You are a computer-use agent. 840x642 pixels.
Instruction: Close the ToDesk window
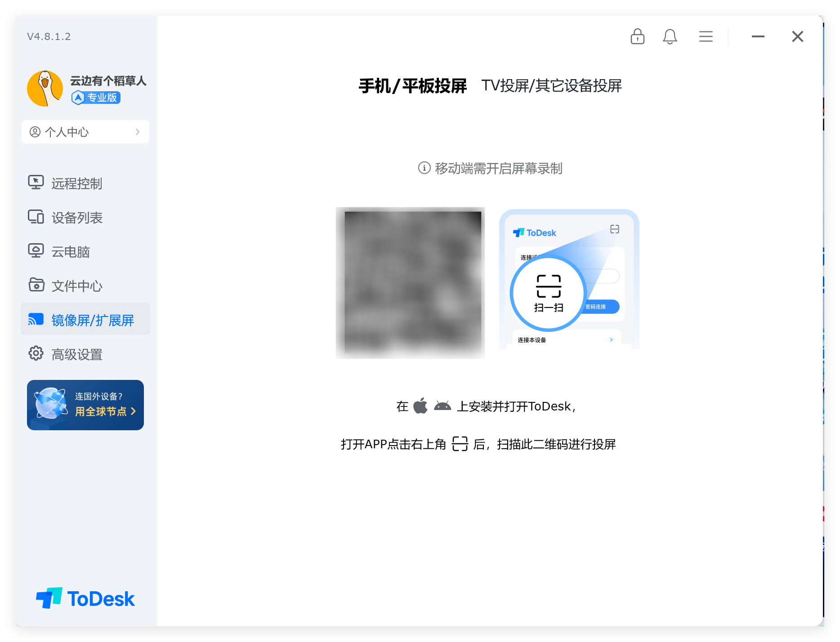pos(797,36)
